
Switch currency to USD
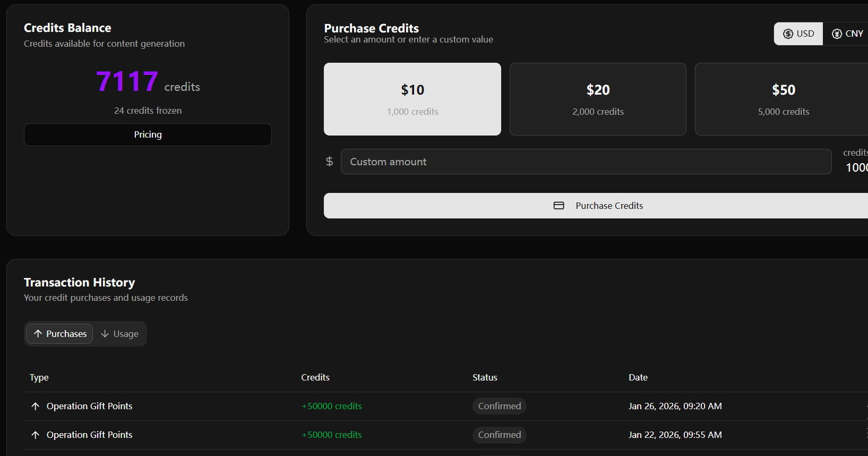tap(798, 34)
